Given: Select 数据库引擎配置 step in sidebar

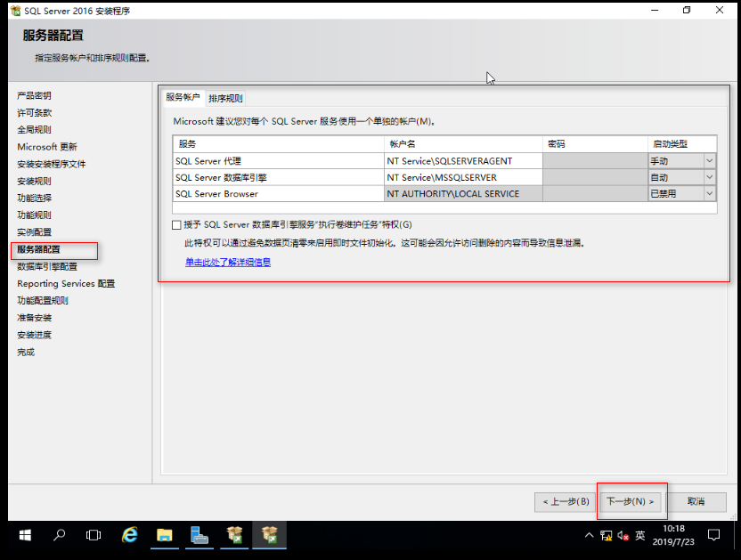Looking at the screenshot, I should pyautogui.click(x=47, y=266).
